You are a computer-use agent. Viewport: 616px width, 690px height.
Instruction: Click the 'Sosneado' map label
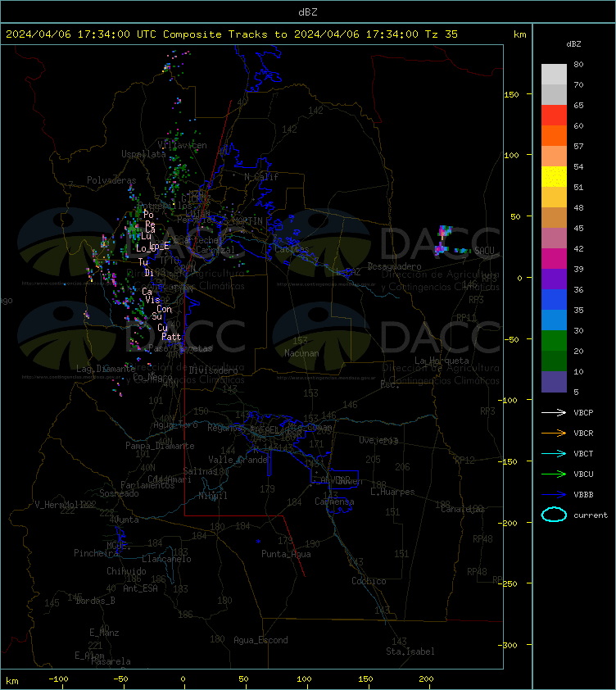pyautogui.click(x=119, y=493)
